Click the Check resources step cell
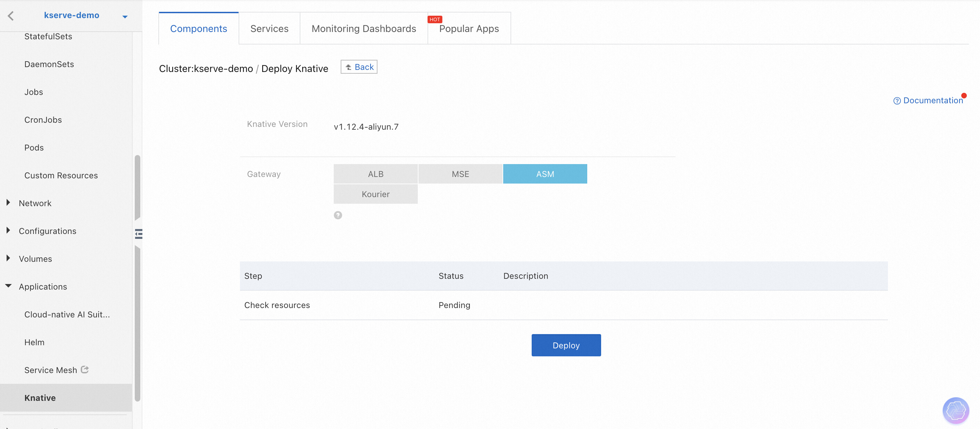This screenshot has height=429, width=980. (x=277, y=305)
